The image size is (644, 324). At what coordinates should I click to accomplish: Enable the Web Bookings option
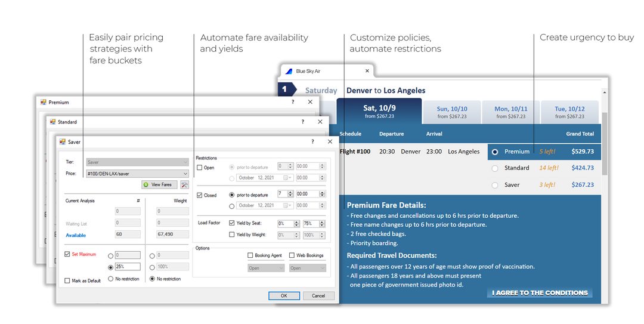point(292,255)
